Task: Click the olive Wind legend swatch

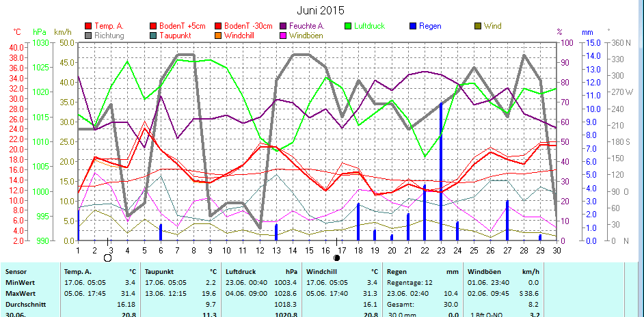Action: click(478, 26)
